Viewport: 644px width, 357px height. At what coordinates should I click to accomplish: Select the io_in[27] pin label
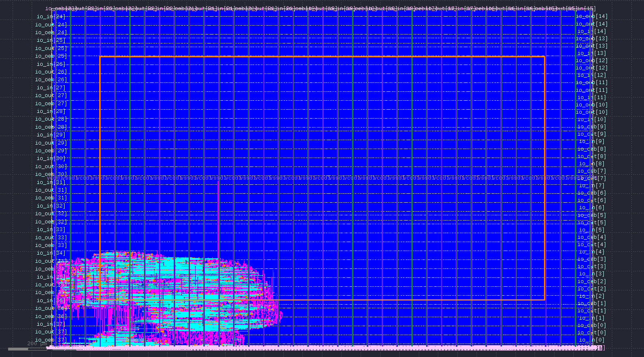point(51,88)
